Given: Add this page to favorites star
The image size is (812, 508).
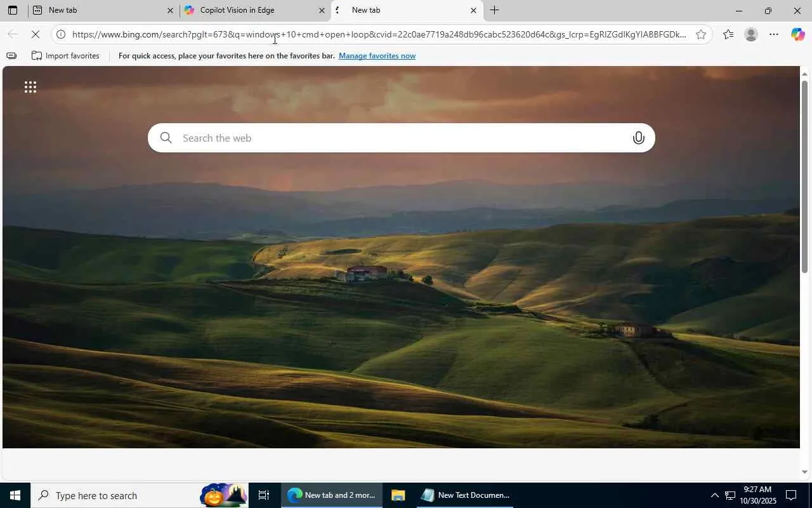Looking at the screenshot, I should point(700,34).
